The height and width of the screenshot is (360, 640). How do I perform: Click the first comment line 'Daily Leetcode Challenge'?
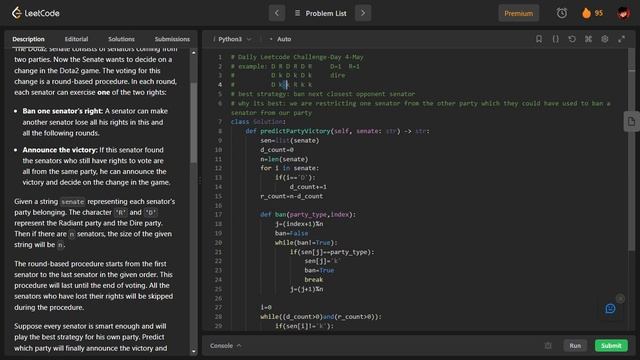pos(297,57)
